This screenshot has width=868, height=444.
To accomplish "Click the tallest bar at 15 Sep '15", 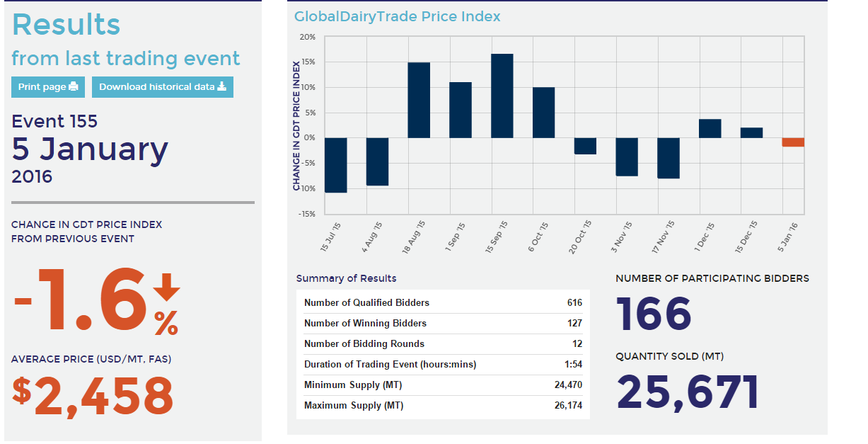I will (503, 96).
